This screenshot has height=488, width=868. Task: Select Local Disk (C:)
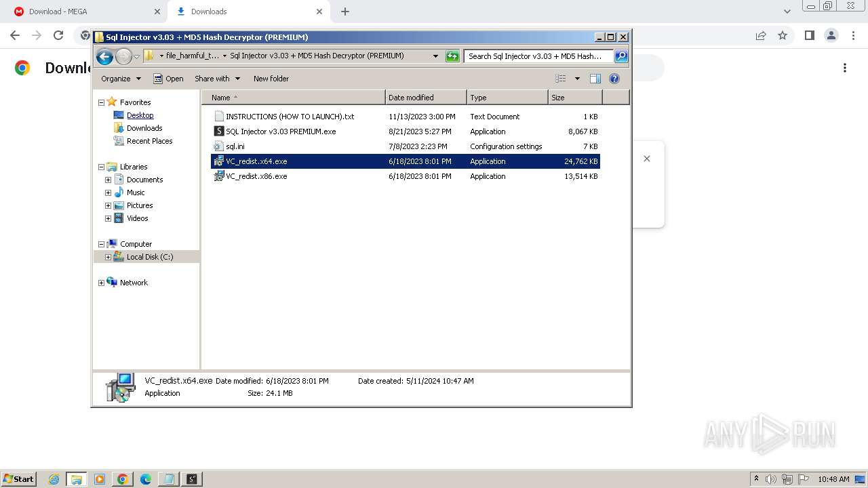pos(150,257)
